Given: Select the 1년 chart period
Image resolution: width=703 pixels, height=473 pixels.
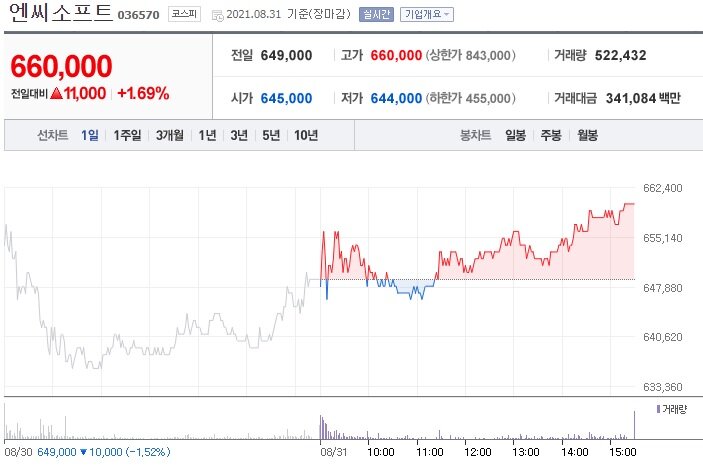Looking at the screenshot, I should coord(207,135).
